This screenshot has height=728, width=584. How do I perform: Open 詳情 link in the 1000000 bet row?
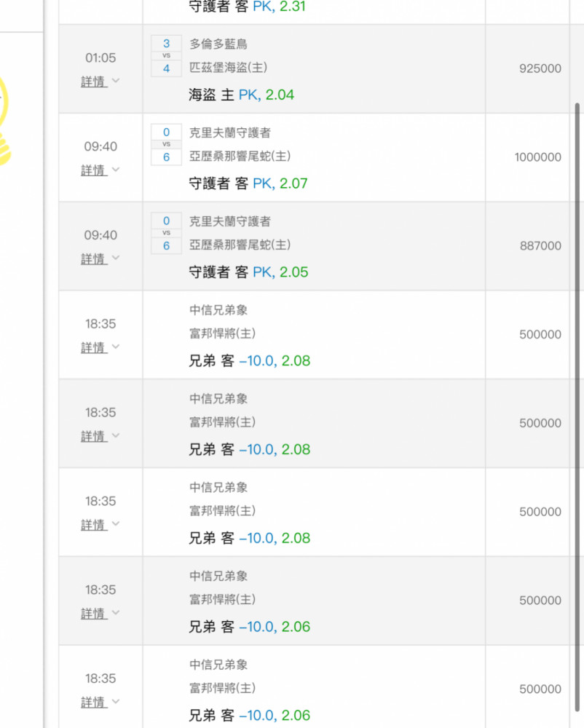pyautogui.click(x=94, y=170)
